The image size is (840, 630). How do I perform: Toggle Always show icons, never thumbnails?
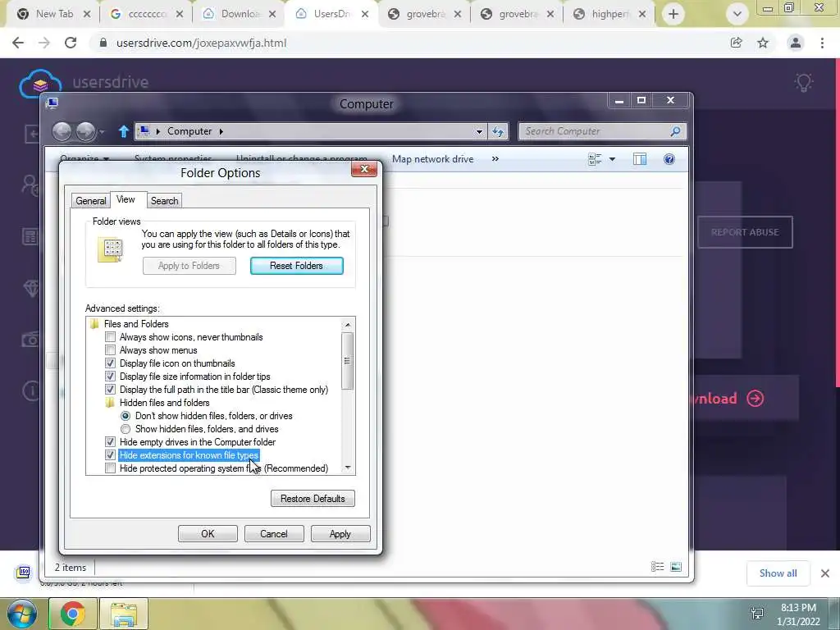(x=111, y=337)
